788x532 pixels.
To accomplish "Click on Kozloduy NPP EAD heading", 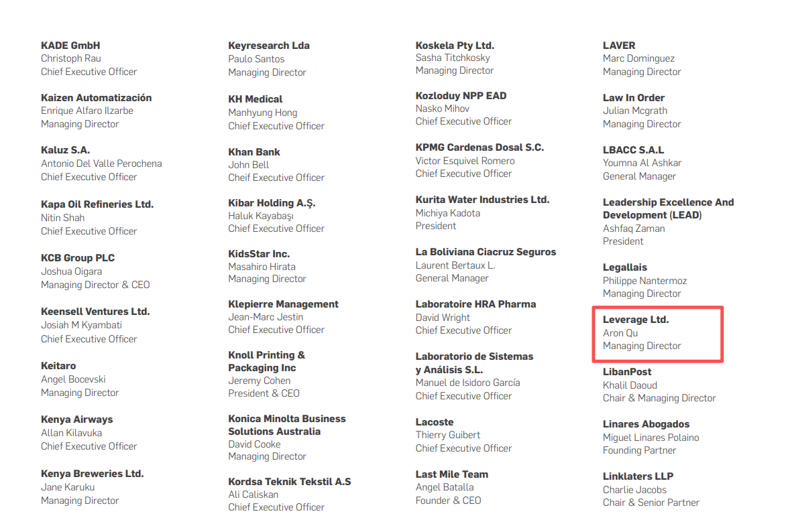I will (461, 96).
